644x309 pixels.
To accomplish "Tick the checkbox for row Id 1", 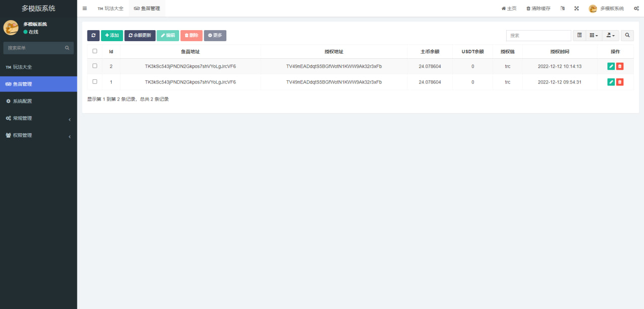I will (x=95, y=82).
